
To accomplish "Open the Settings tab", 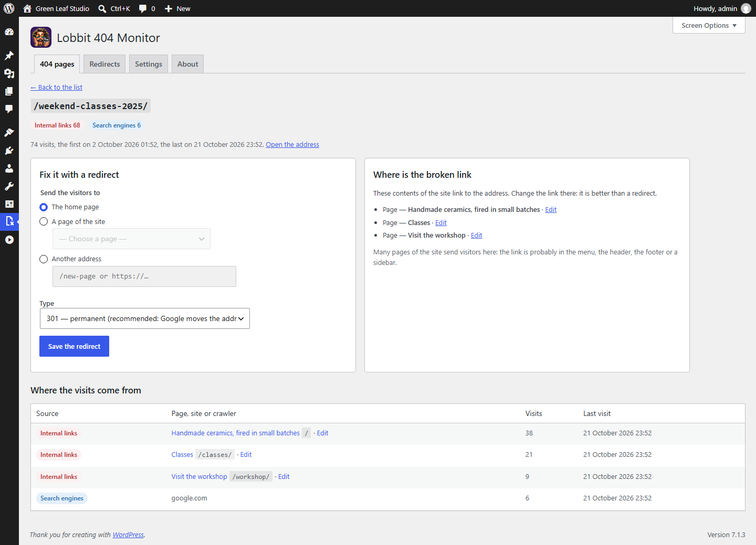I will tap(149, 64).
